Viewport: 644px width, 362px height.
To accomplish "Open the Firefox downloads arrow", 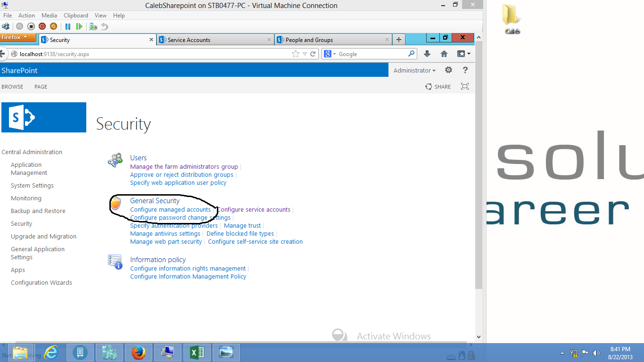I will 427,54.
